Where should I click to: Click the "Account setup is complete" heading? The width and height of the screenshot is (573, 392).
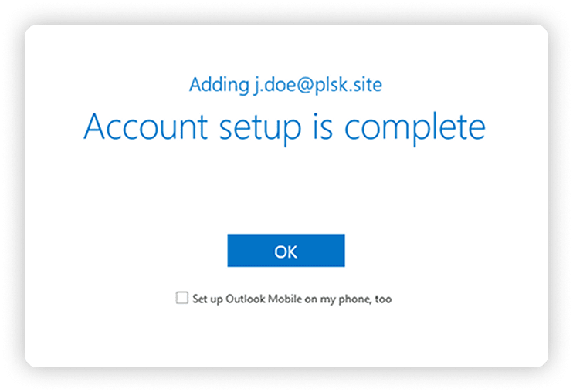(x=285, y=127)
